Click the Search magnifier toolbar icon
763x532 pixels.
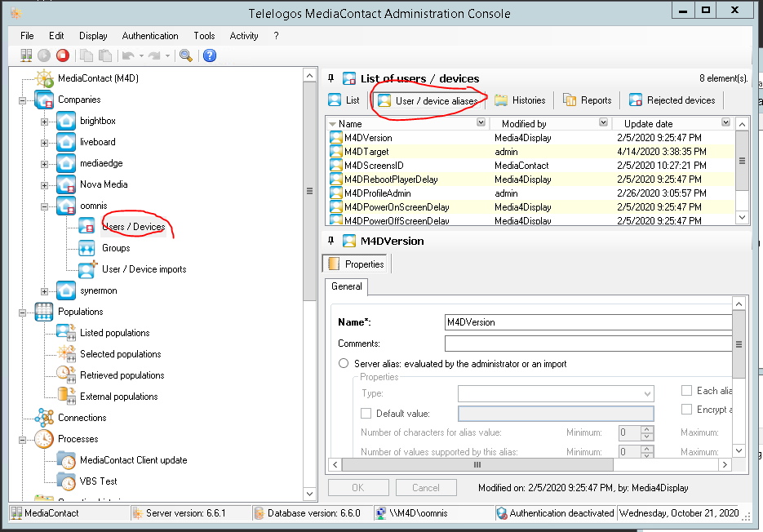click(x=186, y=55)
